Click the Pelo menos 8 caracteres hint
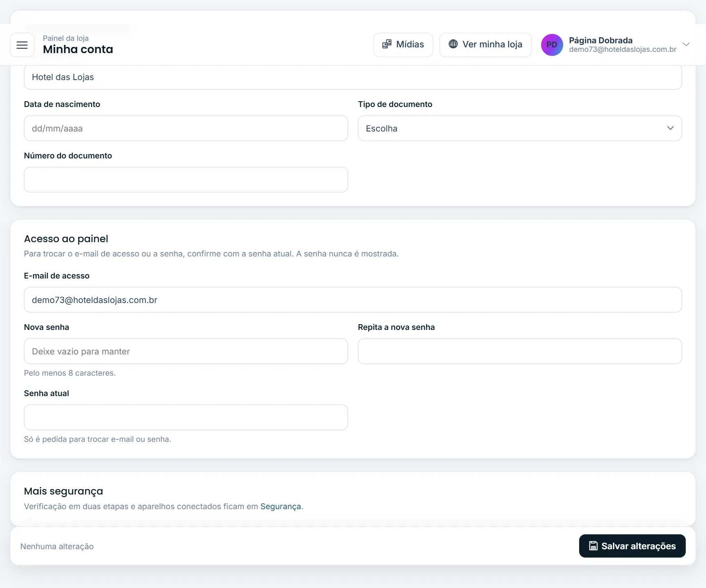 click(x=70, y=373)
